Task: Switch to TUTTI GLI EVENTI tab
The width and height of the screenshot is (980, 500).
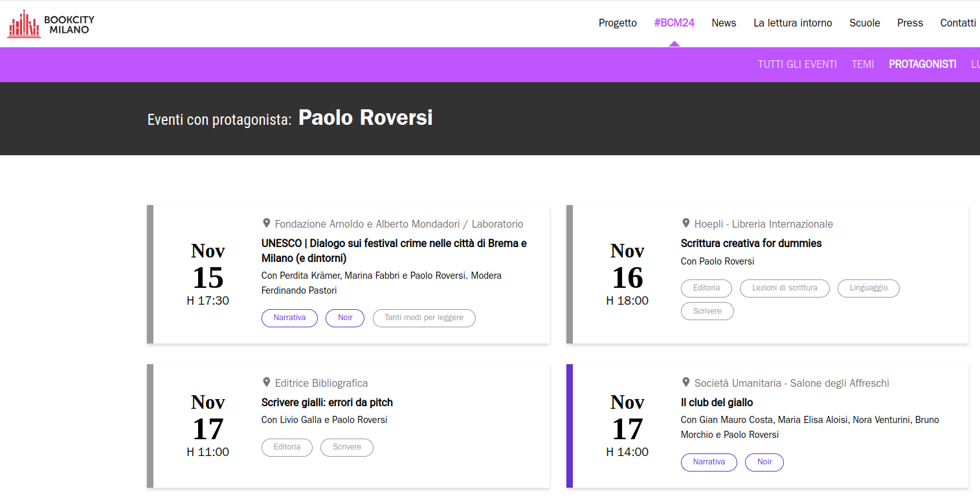Action: click(x=797, y=64)
